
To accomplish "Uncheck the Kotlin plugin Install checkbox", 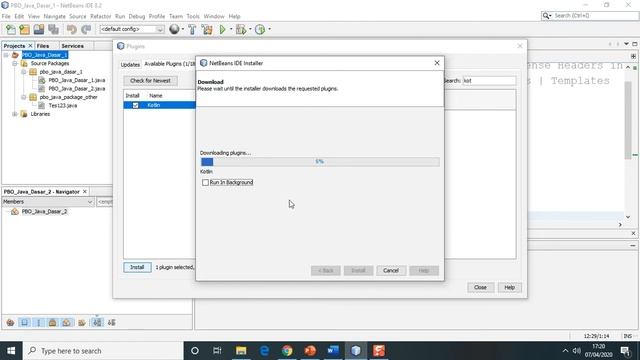I will click(x=136, y=105).
